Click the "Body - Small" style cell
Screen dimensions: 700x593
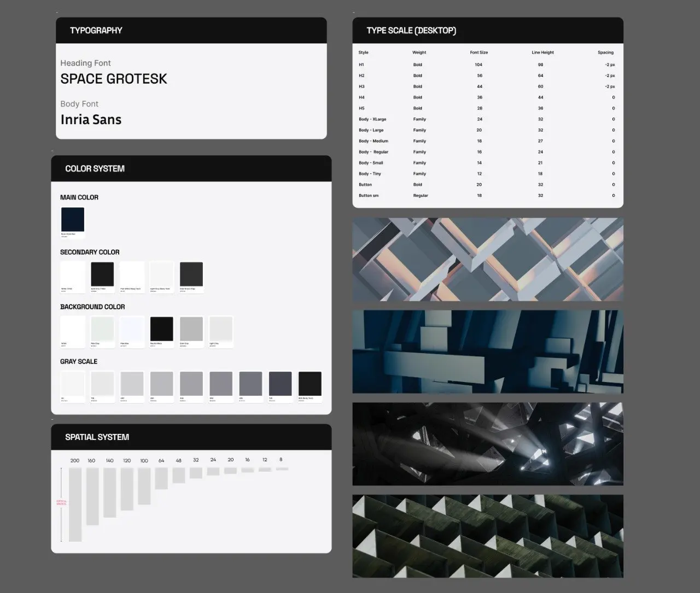371,163
